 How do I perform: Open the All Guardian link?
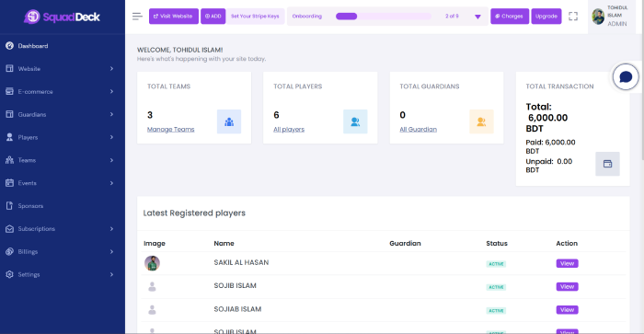(x=418, y=130)
